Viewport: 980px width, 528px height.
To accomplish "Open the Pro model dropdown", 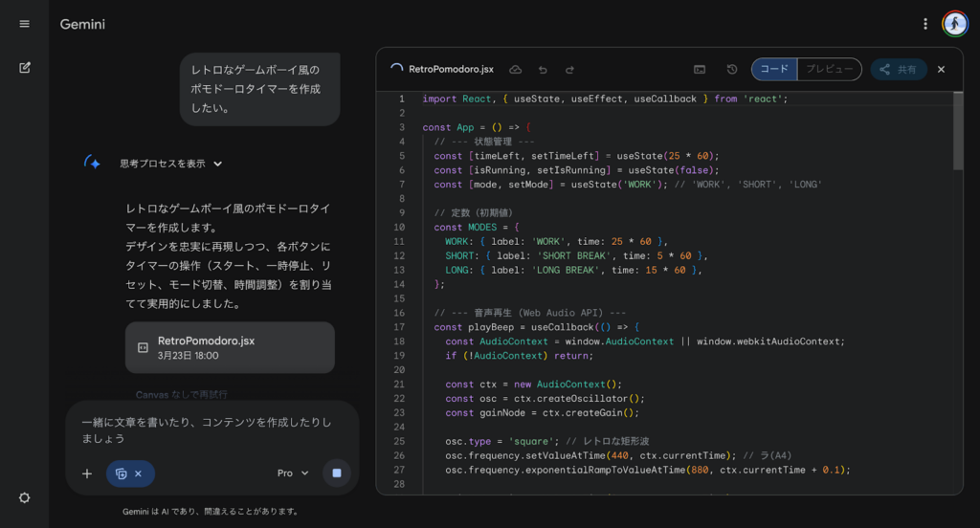I will point(293,473).
